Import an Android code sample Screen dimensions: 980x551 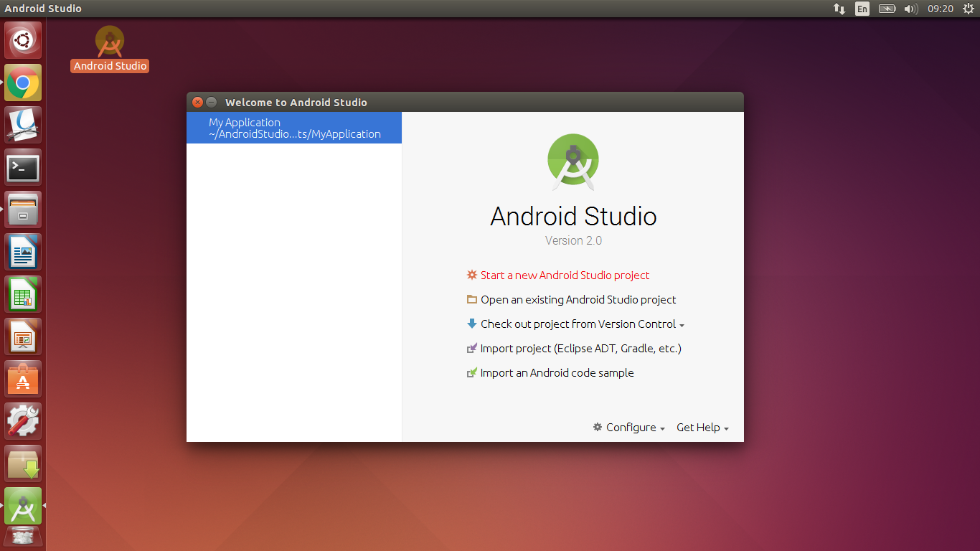(x=557, y=372)
